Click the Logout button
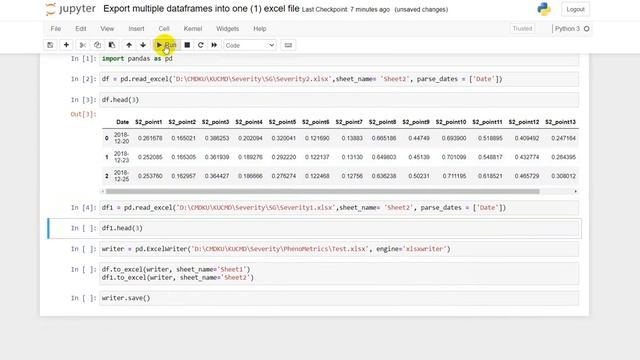Image resolution: width=640 pixels, height=360 pixels. tap(576, 9)
